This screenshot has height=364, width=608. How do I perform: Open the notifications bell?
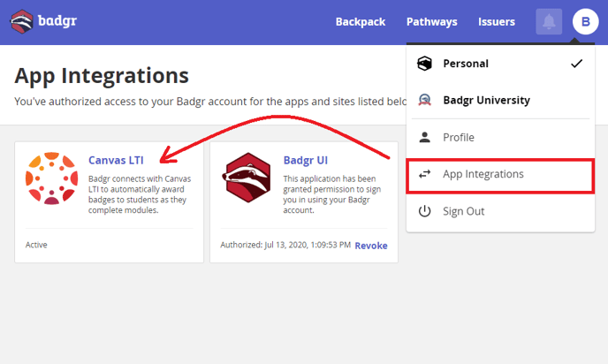[549, 22]
